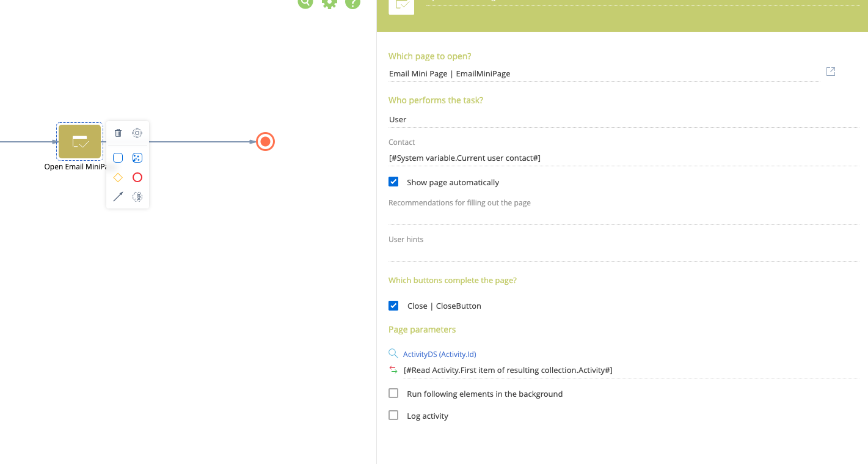Click the gear icon in the element popup

click(137, 133)
